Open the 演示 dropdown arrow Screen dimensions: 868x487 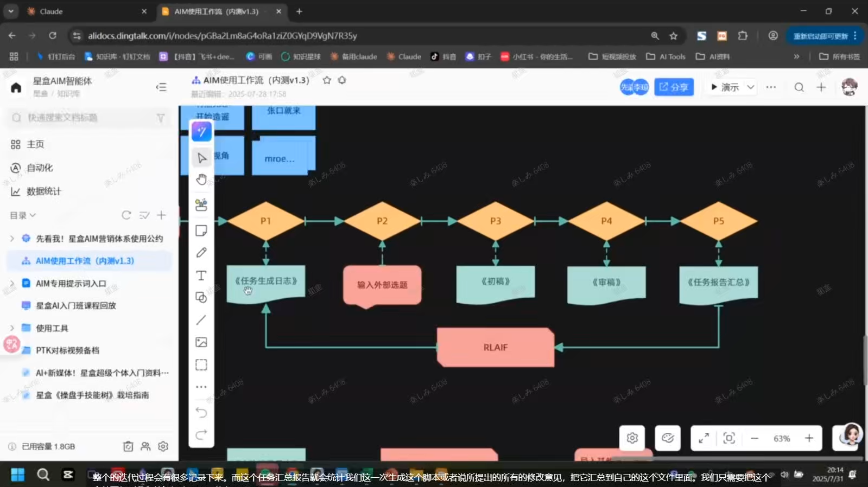[x=751, y=87]
